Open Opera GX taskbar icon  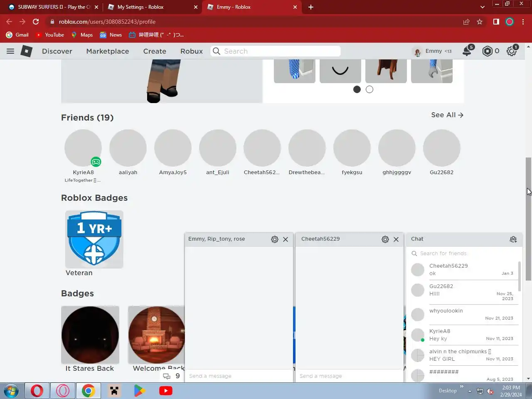63,391
